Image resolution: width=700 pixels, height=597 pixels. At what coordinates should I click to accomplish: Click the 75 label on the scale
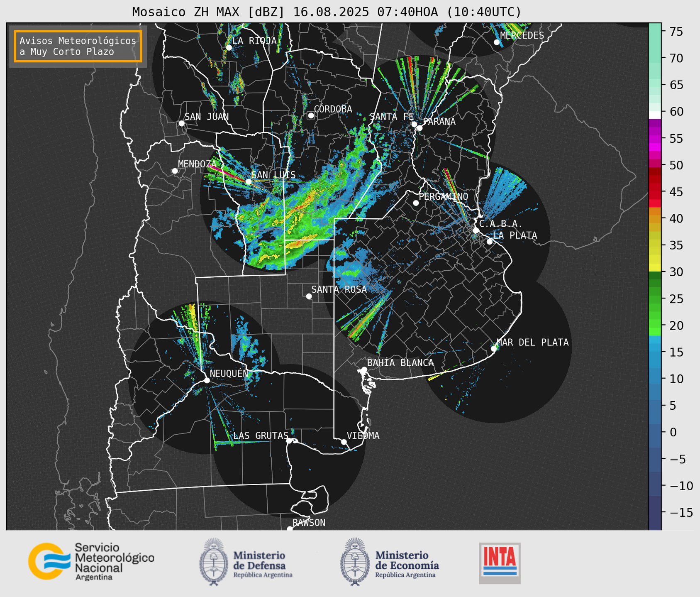pos(676,32)
